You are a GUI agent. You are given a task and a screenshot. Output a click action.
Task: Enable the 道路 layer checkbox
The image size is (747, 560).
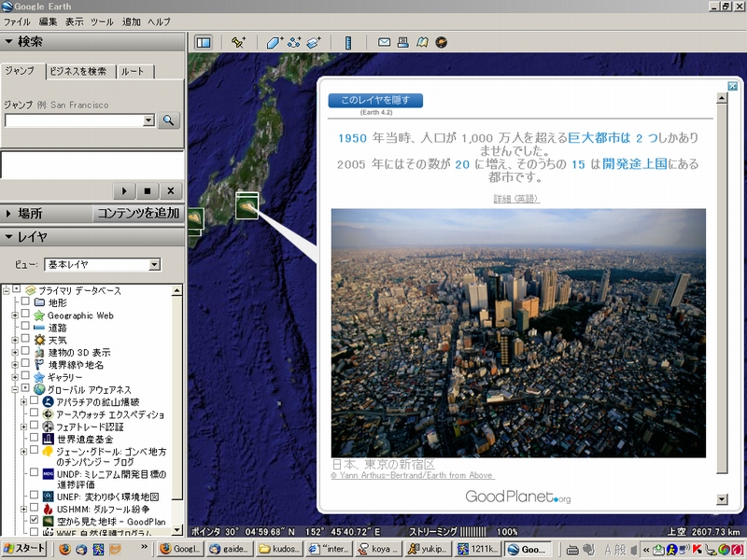[x=25, y=328]
